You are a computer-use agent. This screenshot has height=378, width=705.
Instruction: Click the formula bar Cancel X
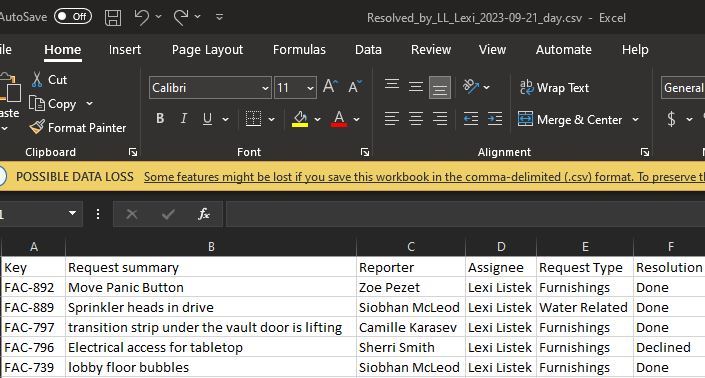tap(132, 214)
